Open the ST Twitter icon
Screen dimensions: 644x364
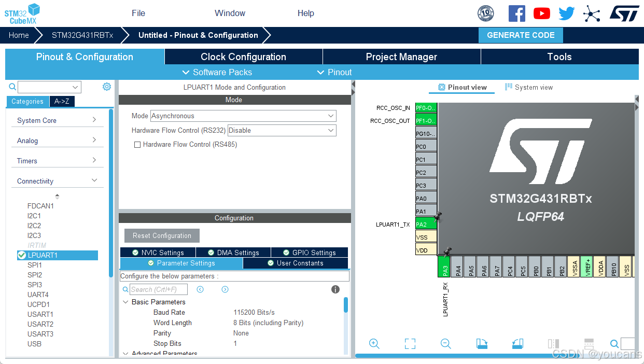[x=566, y=13]
